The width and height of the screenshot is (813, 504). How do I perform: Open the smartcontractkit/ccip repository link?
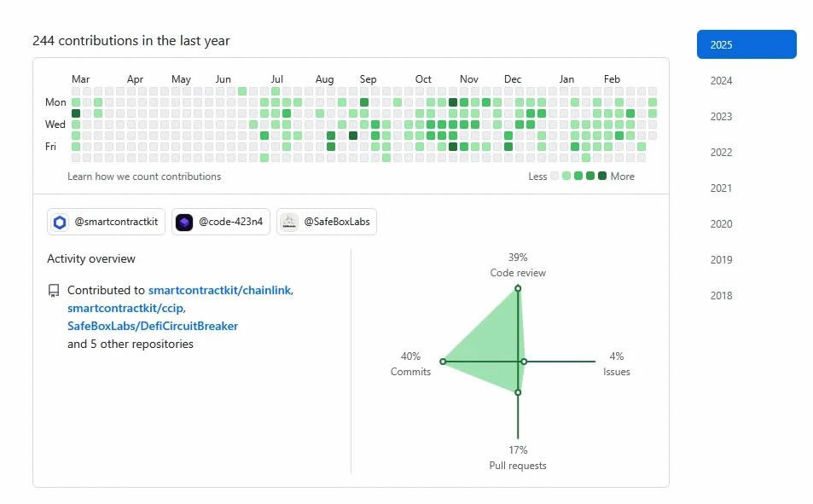[x=125, y=309]
